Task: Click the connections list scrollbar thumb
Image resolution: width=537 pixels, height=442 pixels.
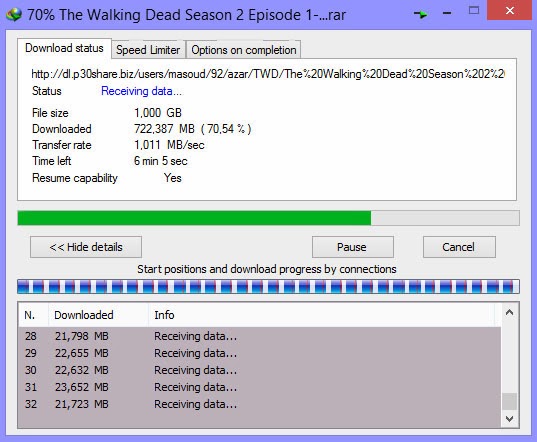Action: click(x=510, y=401)
